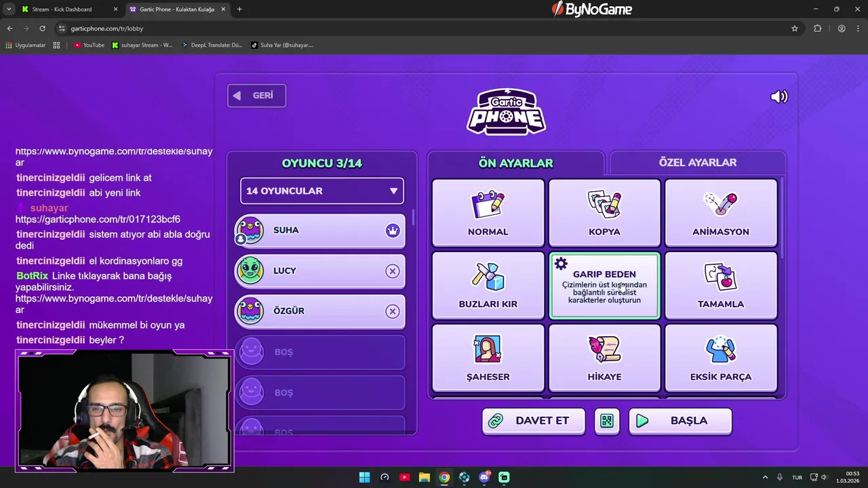Open the Uygulamalar apps shortcut

26,45
